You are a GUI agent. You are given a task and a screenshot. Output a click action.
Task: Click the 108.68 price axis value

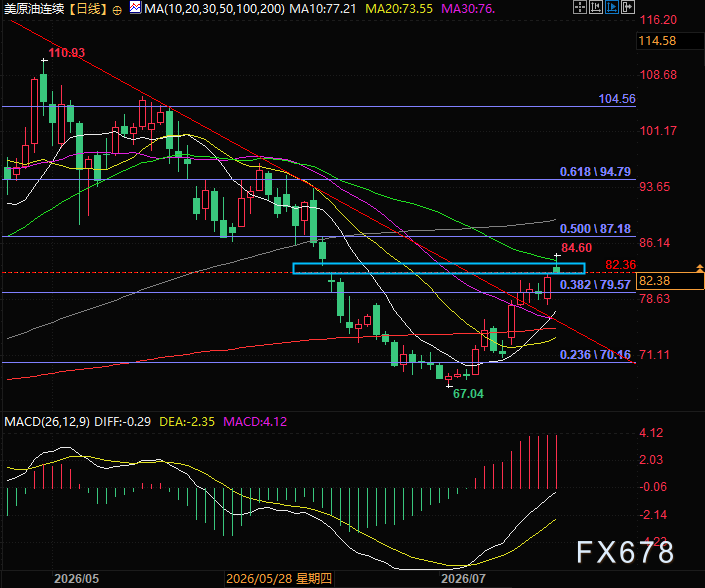(x=658, y=75)
